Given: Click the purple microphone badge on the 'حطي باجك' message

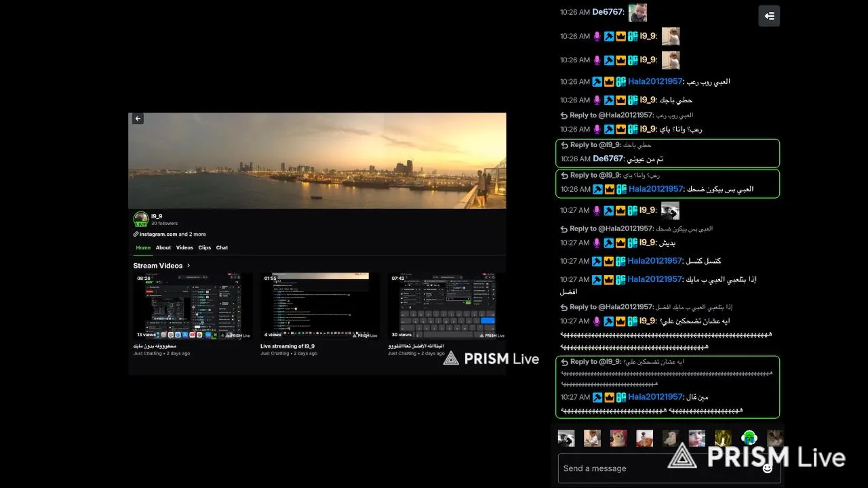Looking at the screenshot, I should point(597,100).
